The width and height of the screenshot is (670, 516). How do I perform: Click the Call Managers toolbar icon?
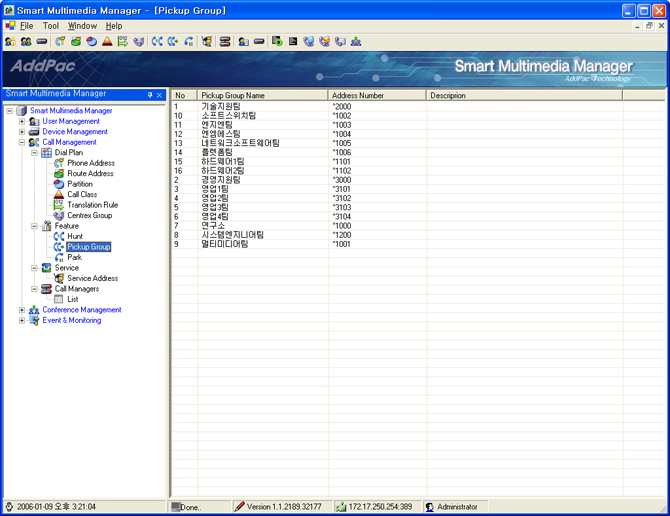(225, 42)
